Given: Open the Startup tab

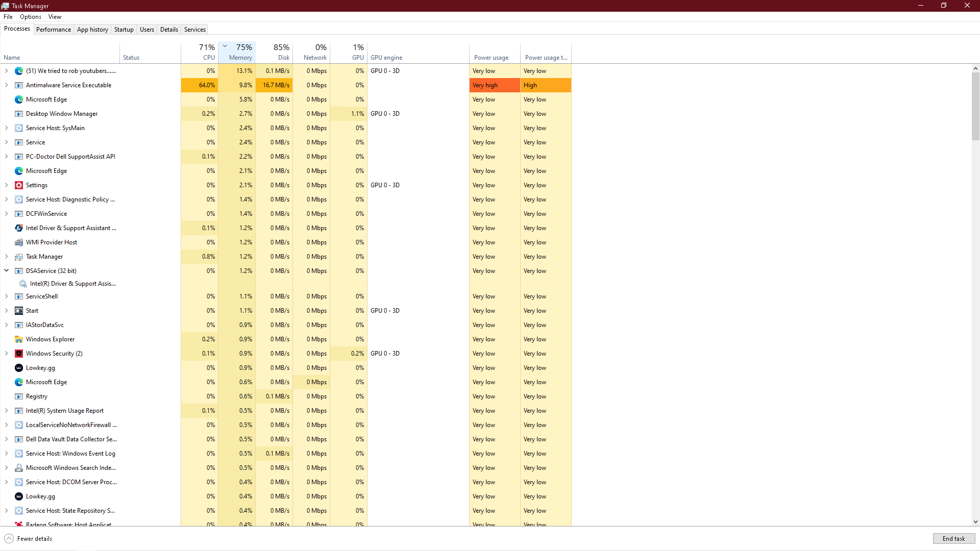Looking at the screenshot, I should click(124, 30).
